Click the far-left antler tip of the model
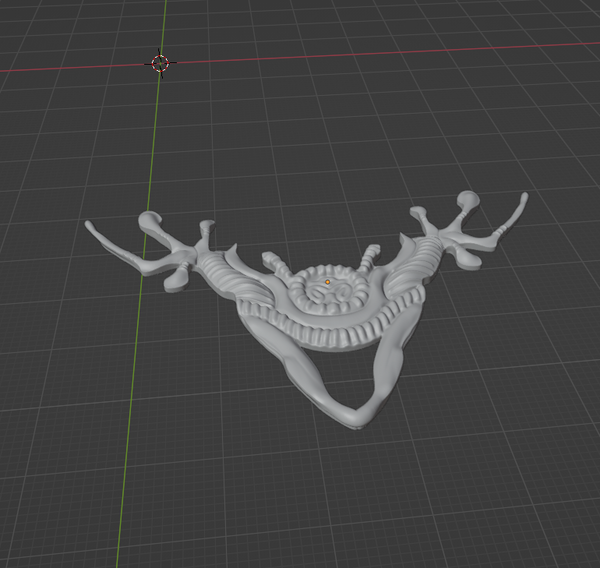 [90, 226]
